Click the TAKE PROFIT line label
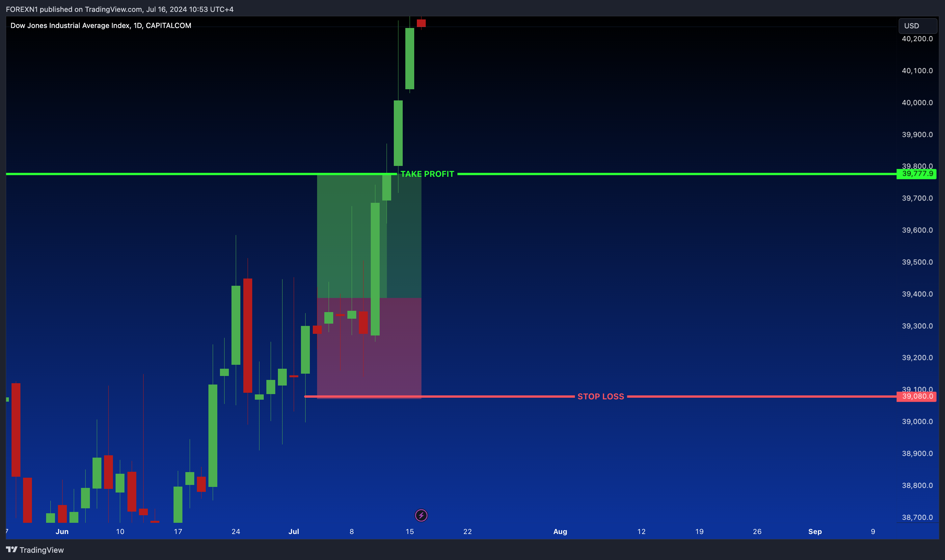This screenshot has height=560, width=945. point(427,174)
